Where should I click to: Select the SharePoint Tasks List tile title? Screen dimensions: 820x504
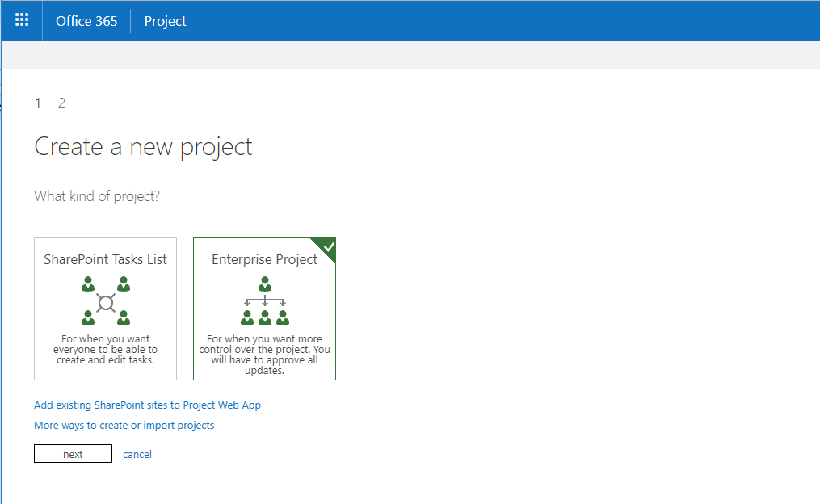105,259
